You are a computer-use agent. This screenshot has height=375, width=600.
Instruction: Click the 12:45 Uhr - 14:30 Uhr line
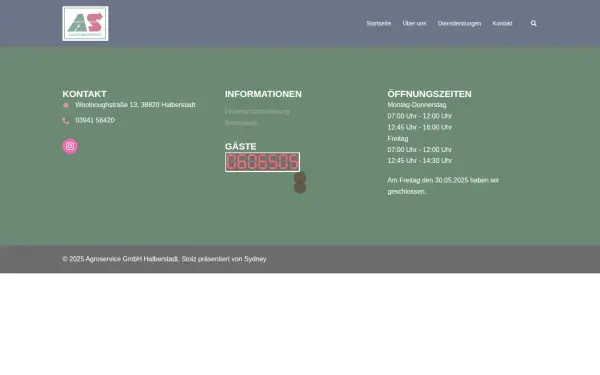click(x=419, y=161)
